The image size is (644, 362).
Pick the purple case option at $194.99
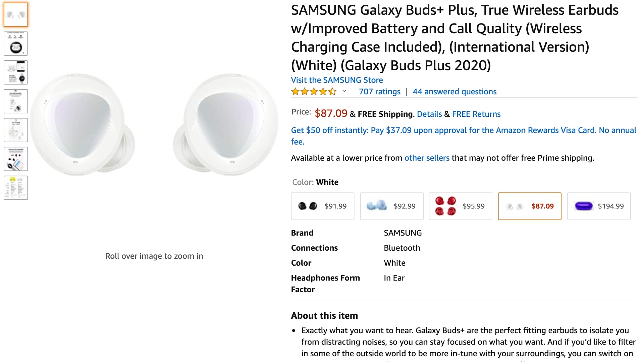click(x=599, y=206)
